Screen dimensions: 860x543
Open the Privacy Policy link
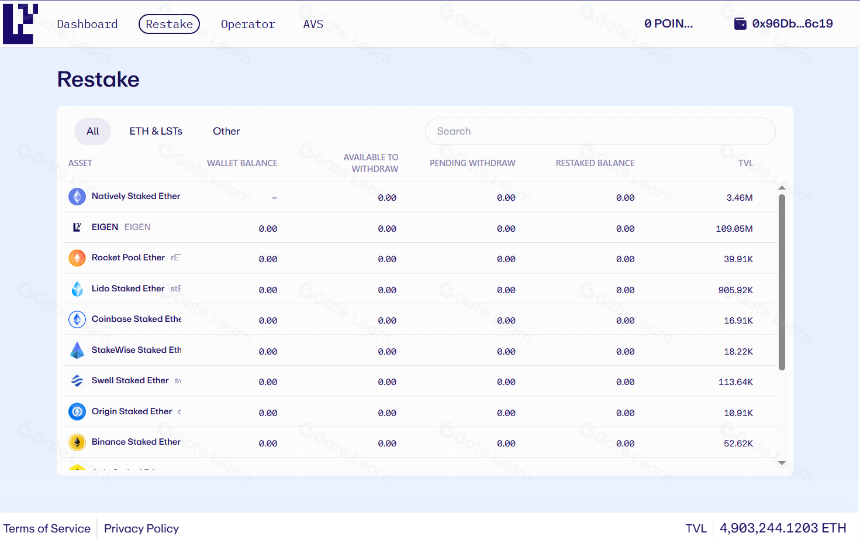142,529
